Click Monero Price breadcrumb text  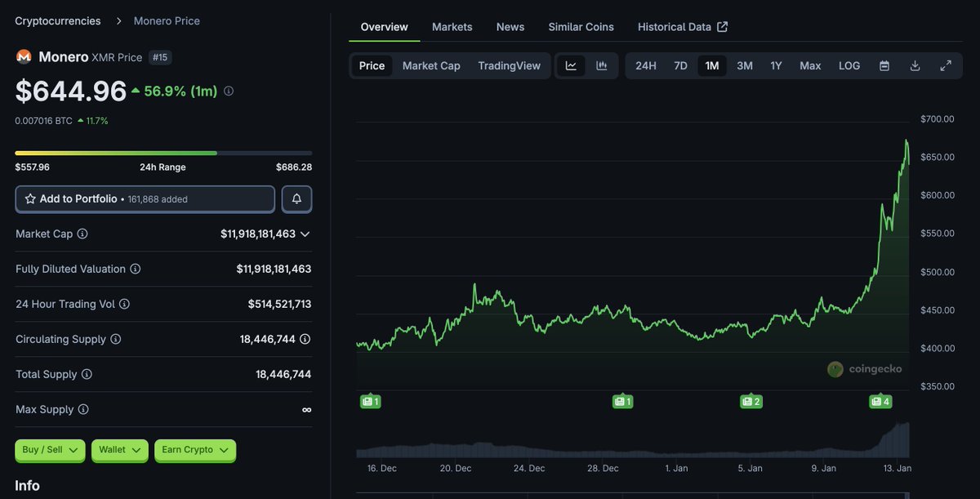point(167,20)
